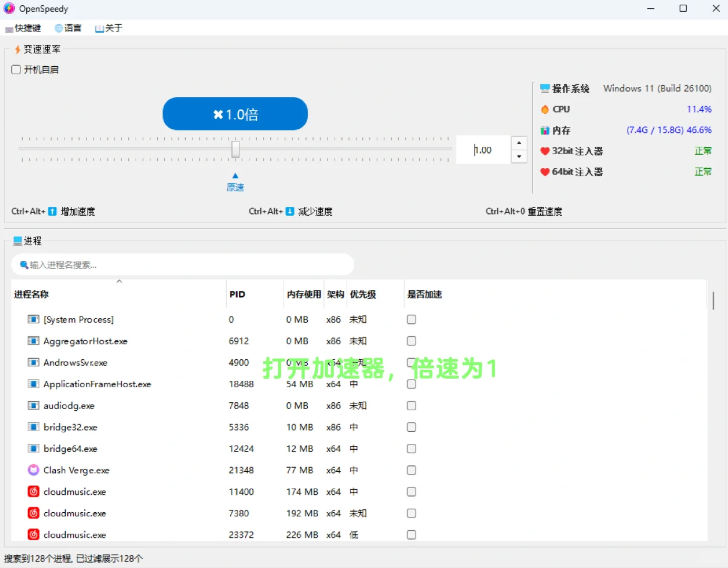This screenshot has width=728, height=568.
Task: Click the monitor icon next to 进程
Action: click(16, 240)
